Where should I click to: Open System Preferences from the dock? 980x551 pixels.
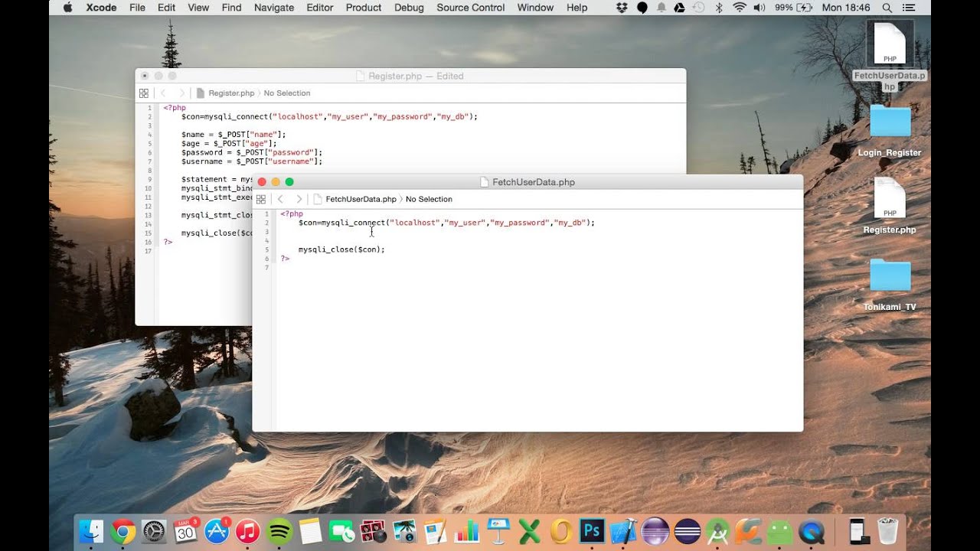tap(155, 530)
